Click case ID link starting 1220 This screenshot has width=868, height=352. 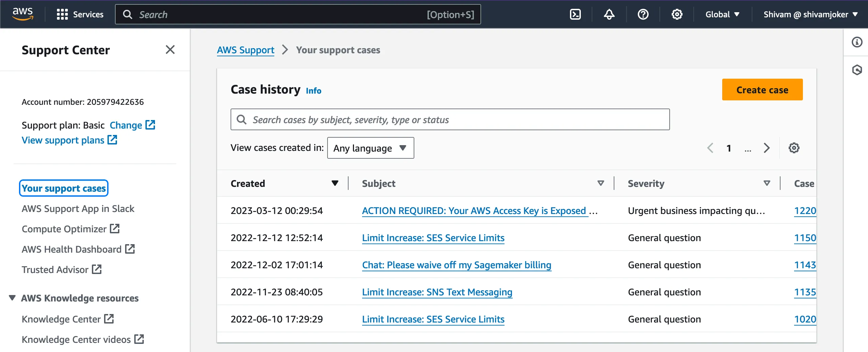[x=805, y=211]
